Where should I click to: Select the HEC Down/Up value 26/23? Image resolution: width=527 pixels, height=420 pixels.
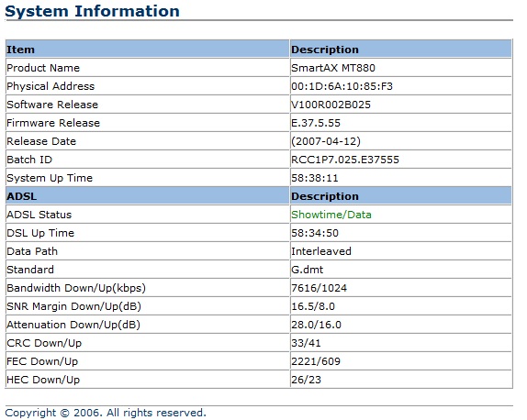[306, 380]
